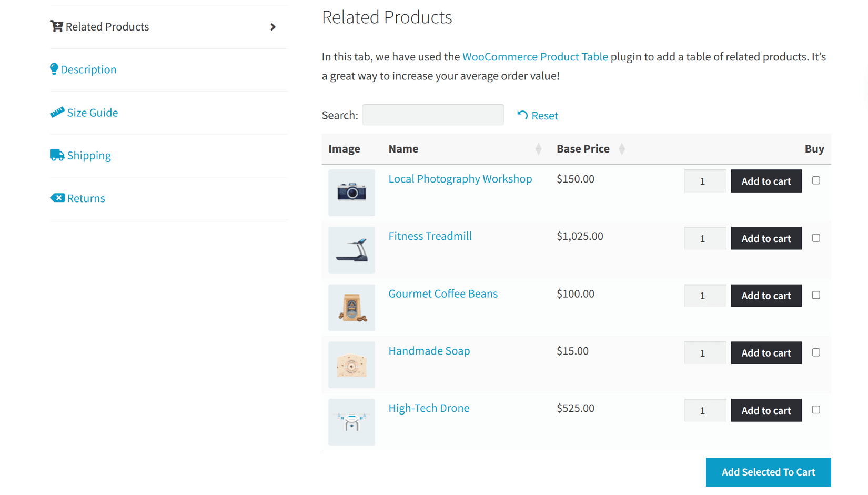The width and height of the screenshot is (868, 495).
Task: Sort the table by Base Price arrows
Action: click(622, 149)
